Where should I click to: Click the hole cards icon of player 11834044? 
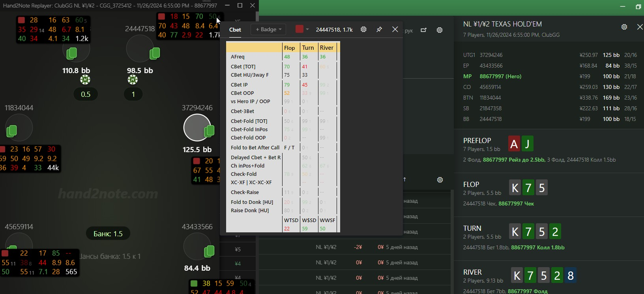tap(12, 130)
